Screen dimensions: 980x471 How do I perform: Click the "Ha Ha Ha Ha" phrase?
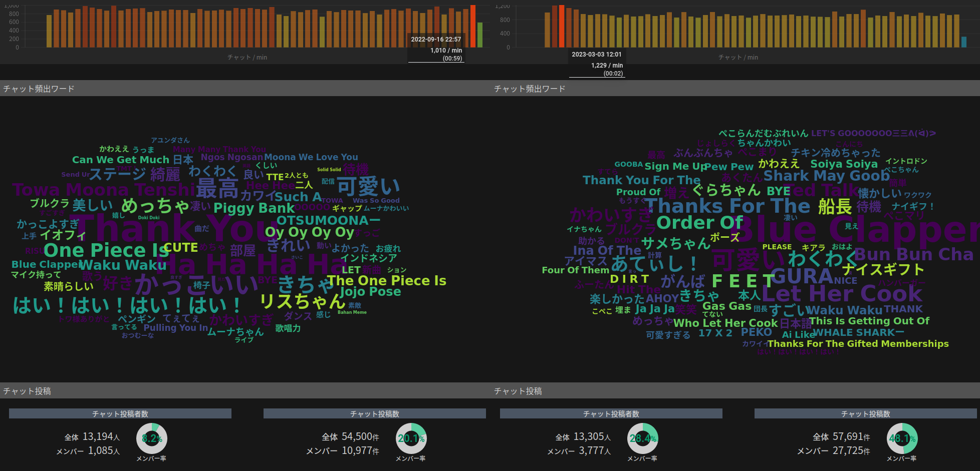pyautogui.click(x=253, y=264)
